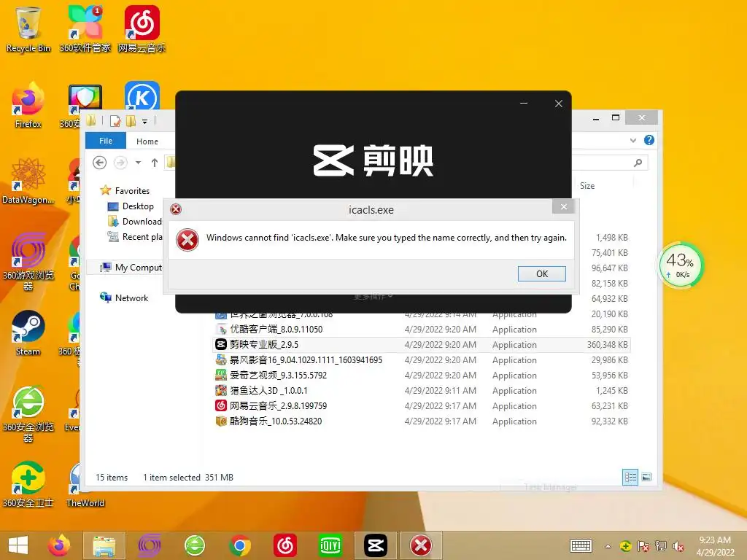The width and height of the screenshot is (747, 560).
Task: Select 网易云音乐_2.9.8.199759 file
Action: [x=271, y=405]
